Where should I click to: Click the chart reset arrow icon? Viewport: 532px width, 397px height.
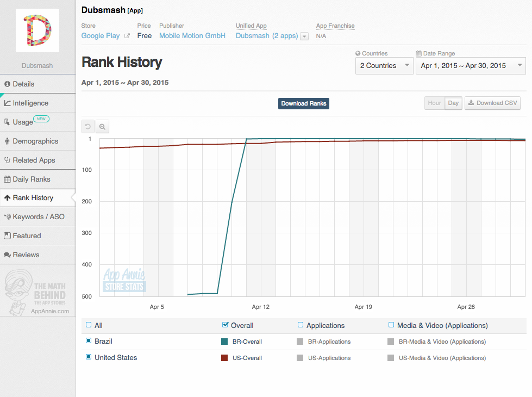click(87, 126)
